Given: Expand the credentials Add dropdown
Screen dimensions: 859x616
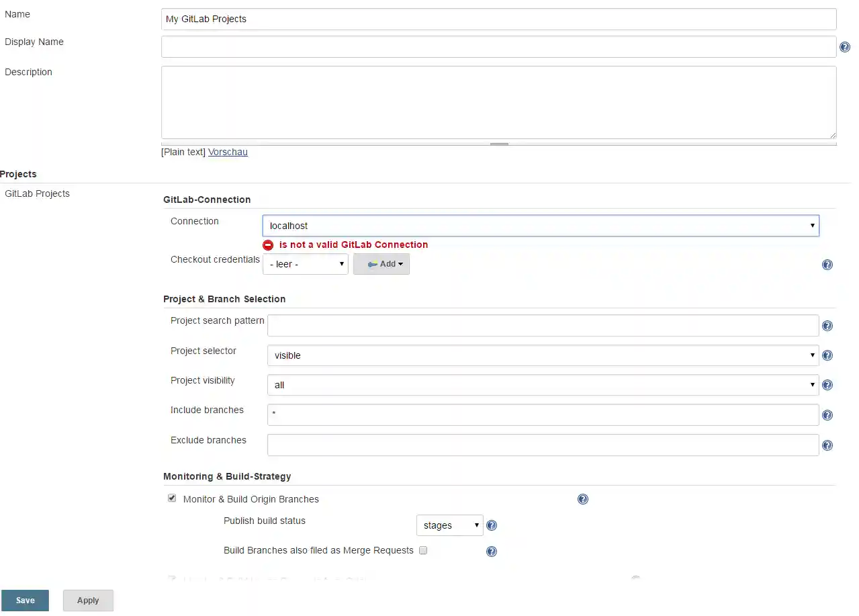Looking at the screenshot, I should point(381,264).
